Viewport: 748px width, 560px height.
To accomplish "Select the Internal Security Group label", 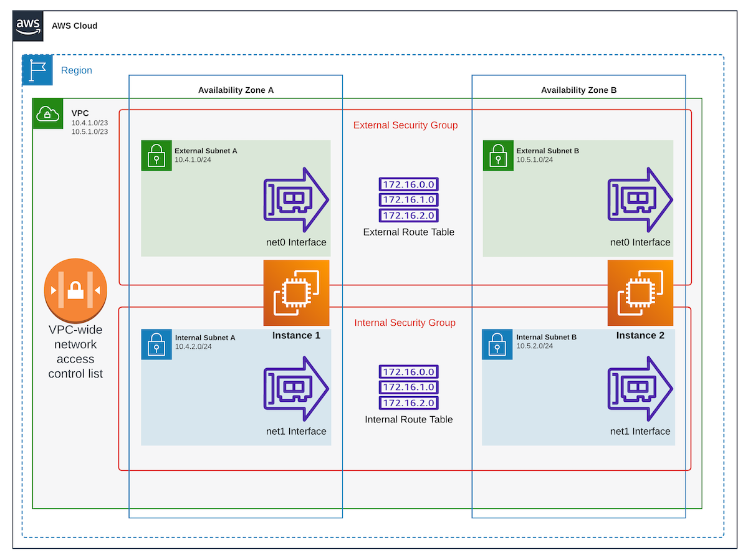I will point(405,323).
